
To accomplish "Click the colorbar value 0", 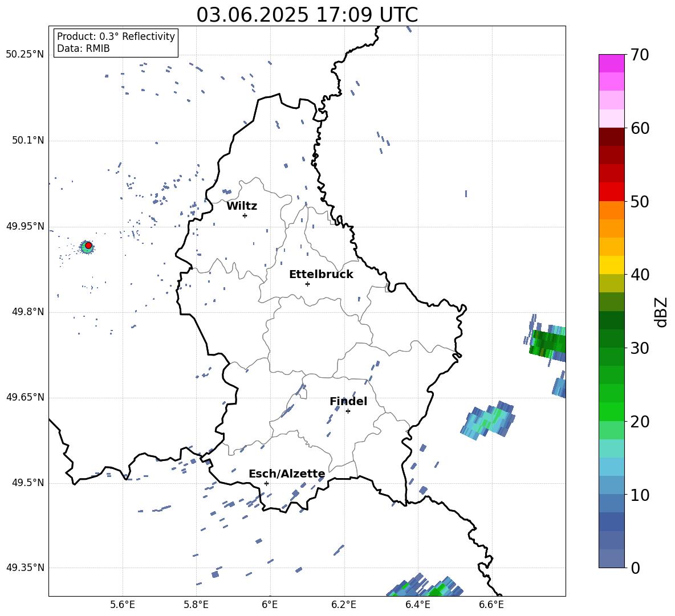I will click(x=635, y=568).
